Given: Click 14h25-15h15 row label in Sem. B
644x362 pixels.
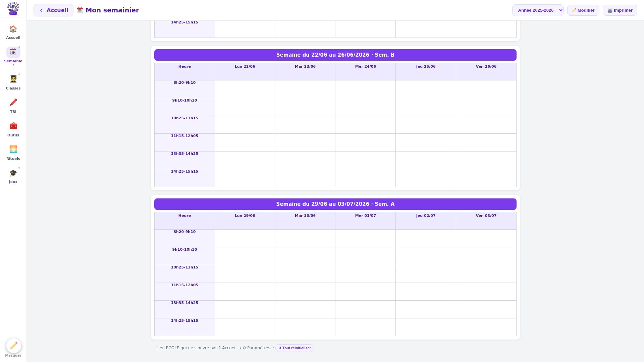Looking at the screenshot, I should click(x=184, y=178).
